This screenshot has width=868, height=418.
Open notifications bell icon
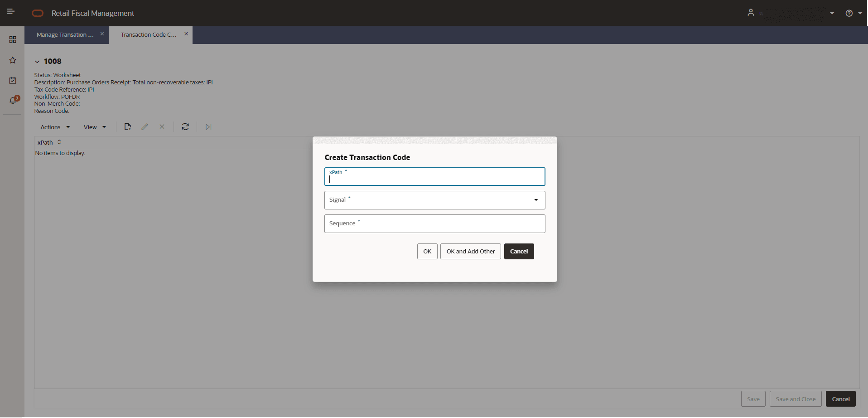(x=13, y=101)
